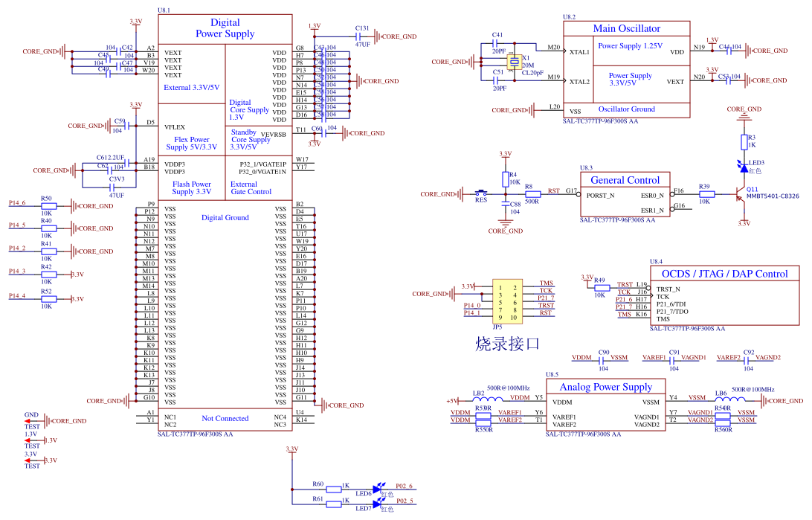Viewport: 812px width, 520px height.
Task: Select the R3 1K resistor above LED3
Action: click(x=743, y=141)
